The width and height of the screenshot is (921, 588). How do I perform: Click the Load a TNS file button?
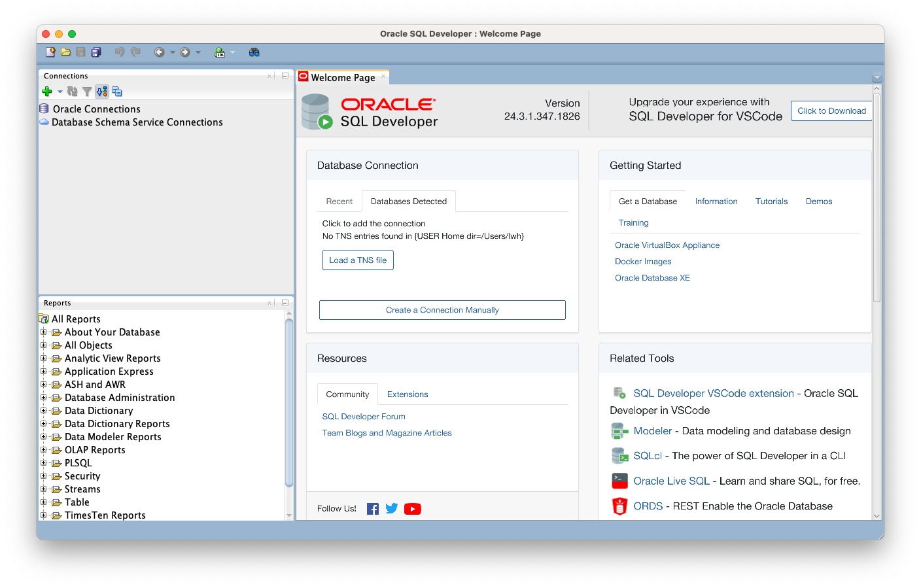pos(358,260)
